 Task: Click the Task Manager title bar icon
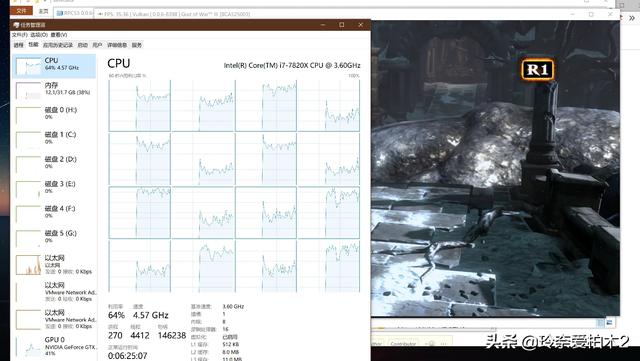16,25
